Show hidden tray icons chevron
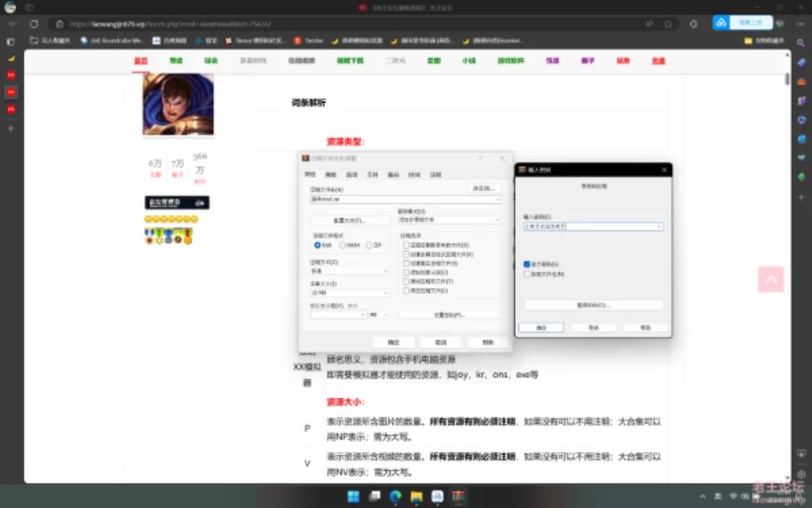812x508 pixels. (702, 497)
